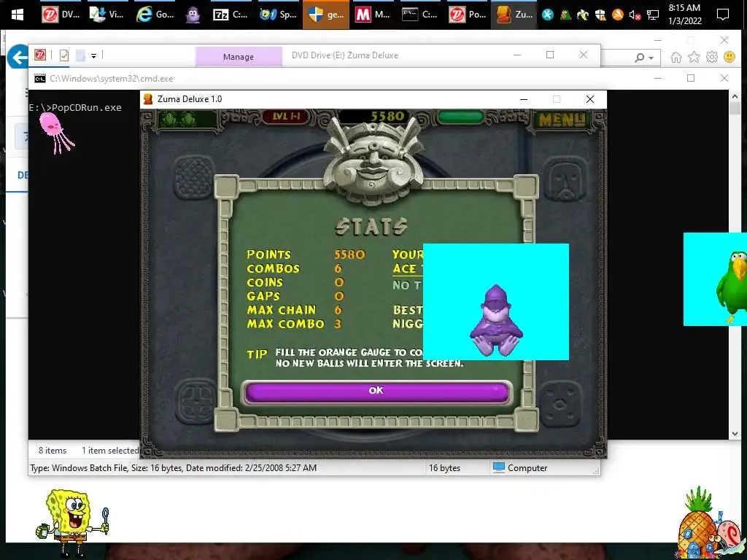Click the cmd.exe title bar icon
This screenshot has width=747, height=560.
point(40,79)
